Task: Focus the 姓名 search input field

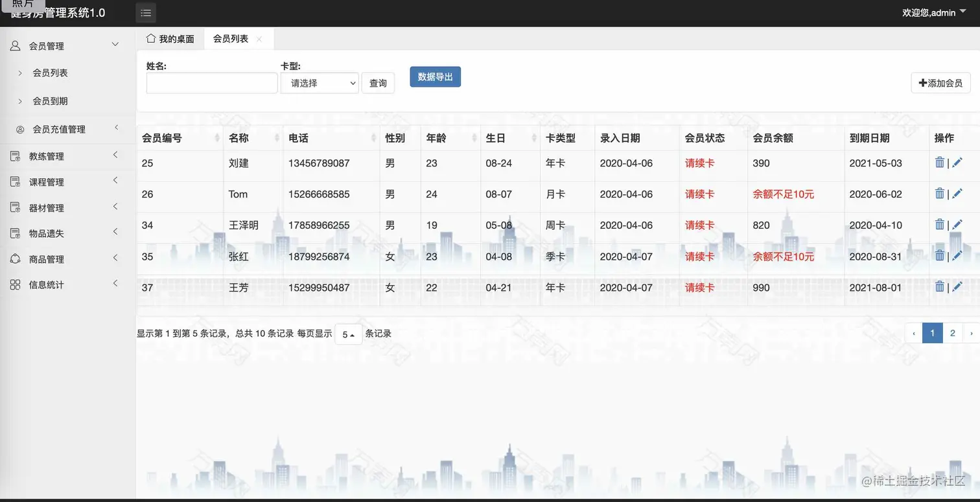Action: click(x=212, y=83)
